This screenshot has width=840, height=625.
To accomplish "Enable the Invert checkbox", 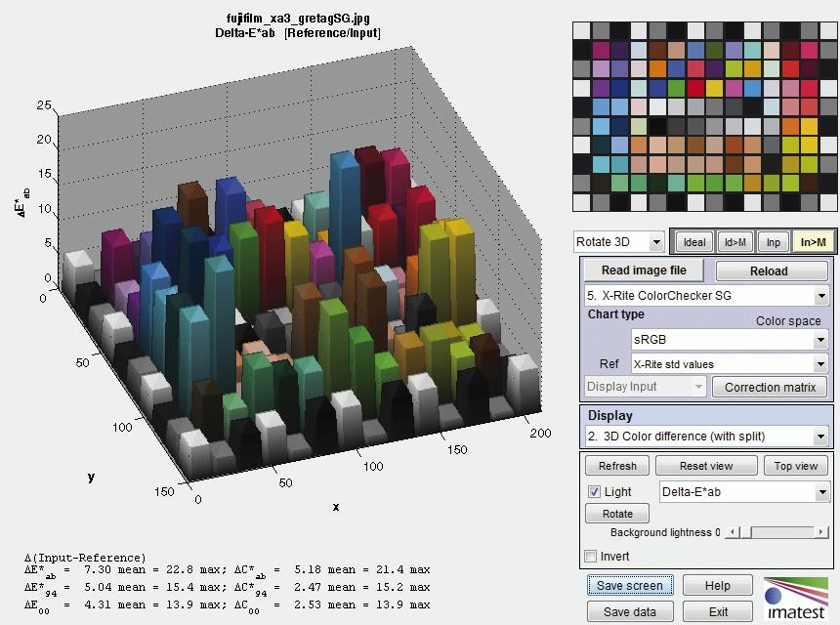I will coord(590,557).
